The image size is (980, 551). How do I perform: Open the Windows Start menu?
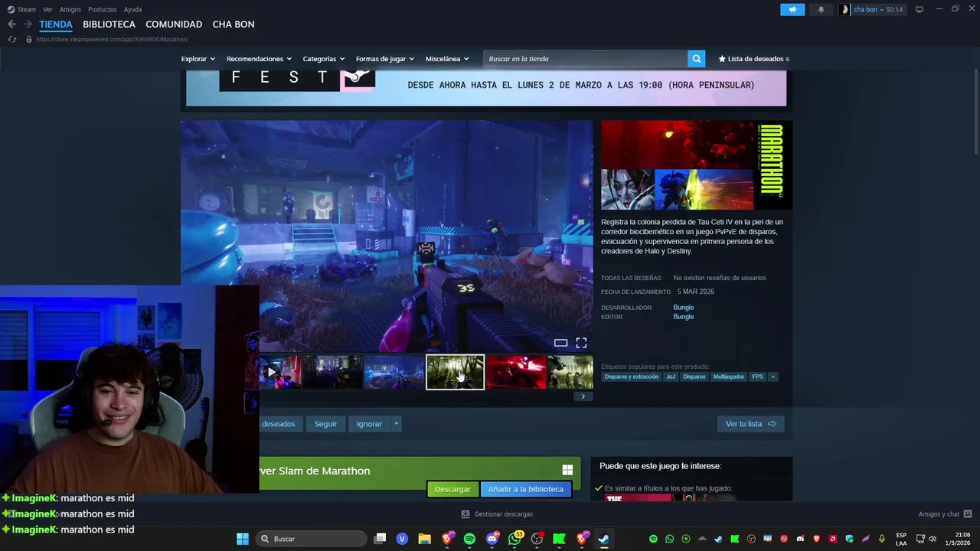coord(242,539)
